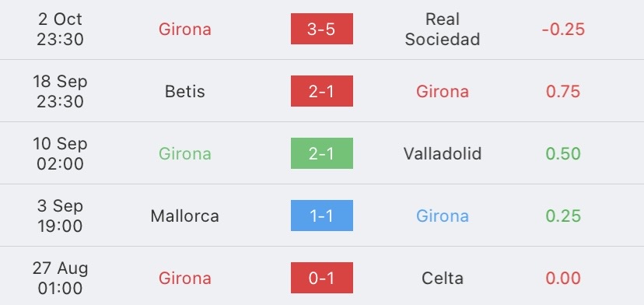Click Girona in the Celta match row
Image resolution: width=644 pixels, height=305 pixels.
click(185, 279)
